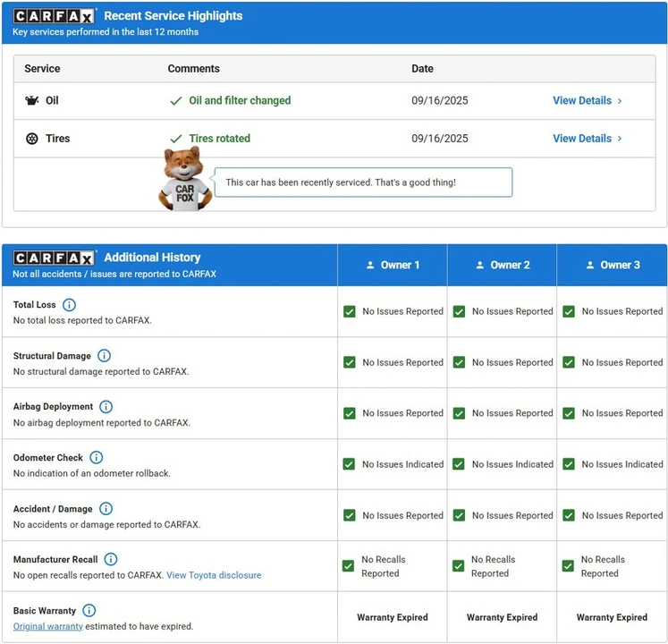Click Warranty Expired under Owner 2
This screenshot has height=644, width=668.
(502, 617)
